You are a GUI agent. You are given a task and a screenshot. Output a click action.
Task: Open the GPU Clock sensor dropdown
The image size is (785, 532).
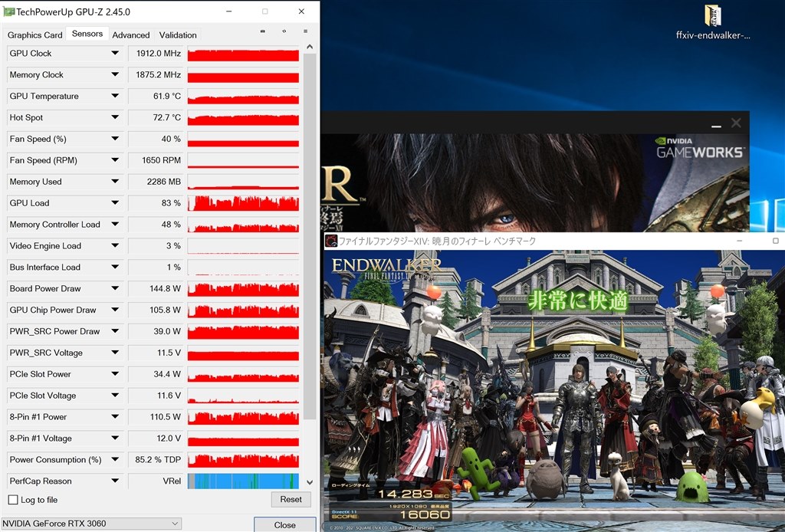[115, 53]
